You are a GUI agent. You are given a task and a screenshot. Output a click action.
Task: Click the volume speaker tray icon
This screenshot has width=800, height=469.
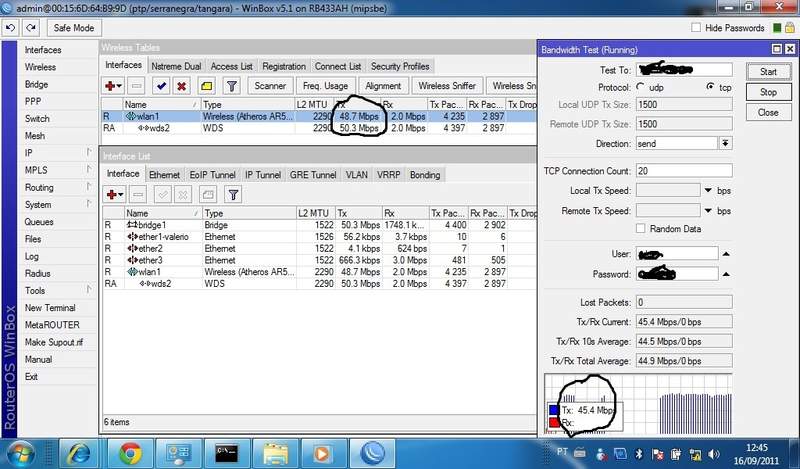714,453
